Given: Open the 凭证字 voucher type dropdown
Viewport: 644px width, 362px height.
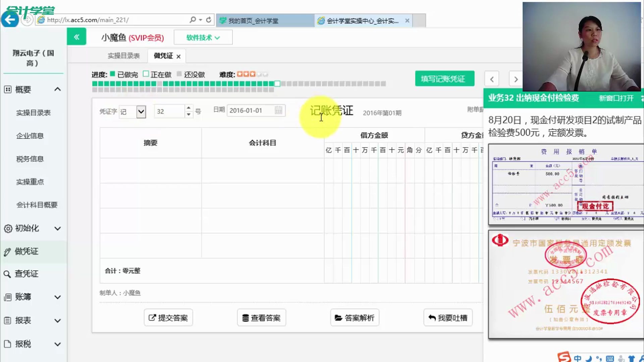Looking at the screenshot, I should [141, 112].
